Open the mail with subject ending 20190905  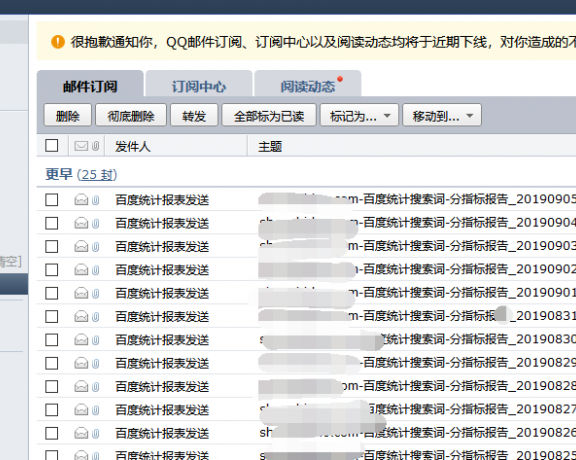(417, 199)
